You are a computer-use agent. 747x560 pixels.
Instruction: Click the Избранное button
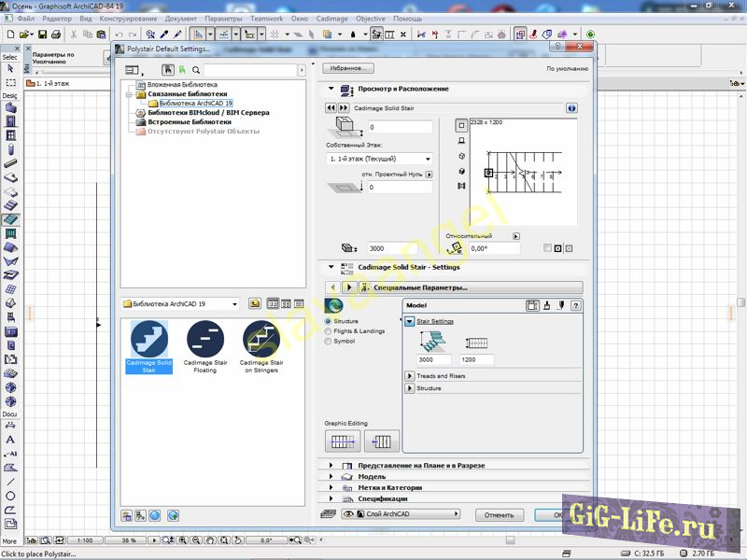(348, 68)
